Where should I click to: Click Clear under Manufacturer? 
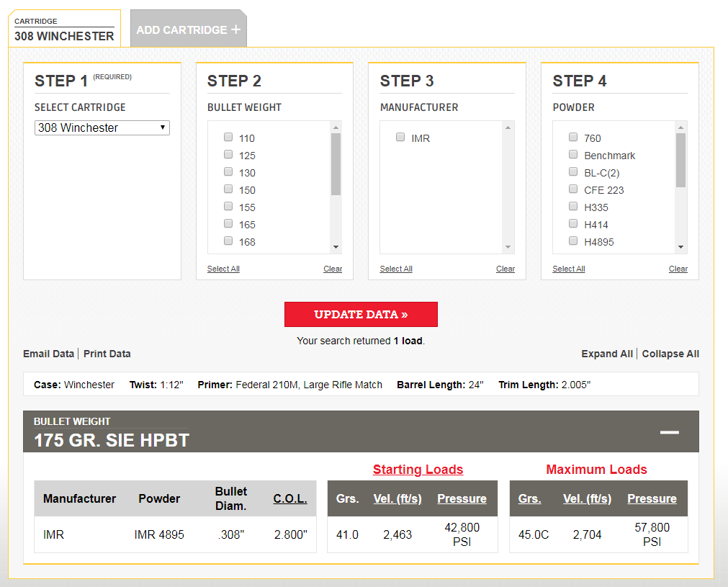coord(505,269)
